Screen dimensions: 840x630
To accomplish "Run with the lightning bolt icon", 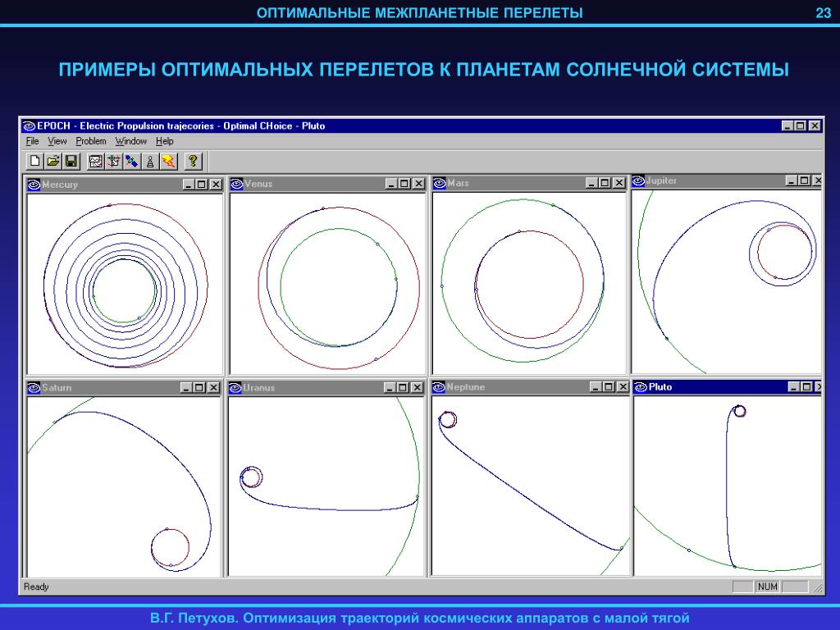I will point(168,161).
